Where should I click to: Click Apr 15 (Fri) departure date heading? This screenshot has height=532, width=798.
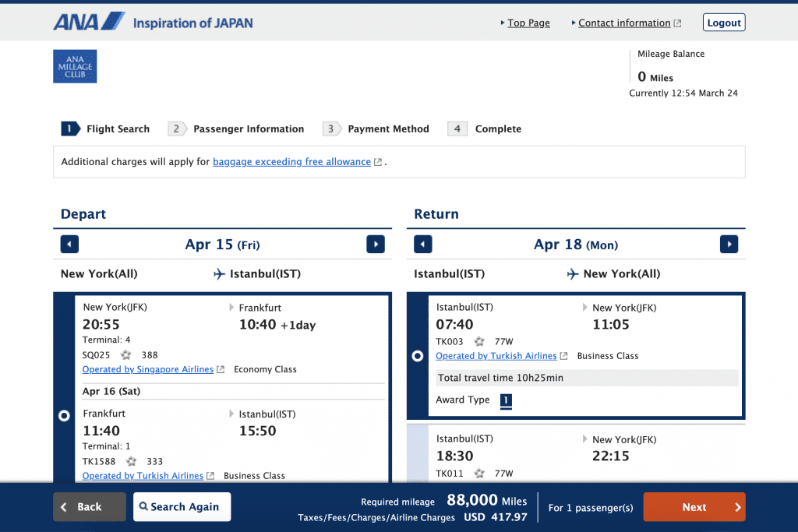tap(222, 245)
